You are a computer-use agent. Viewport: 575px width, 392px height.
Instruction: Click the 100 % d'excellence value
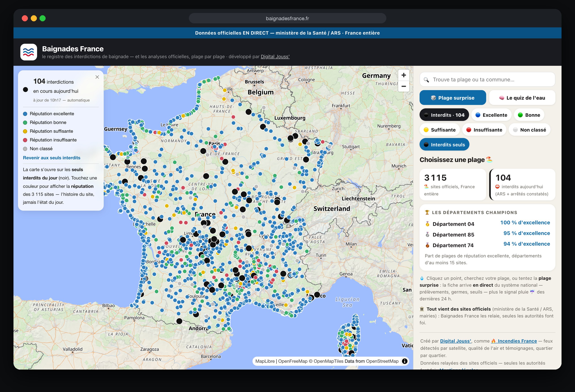[525, 223]
